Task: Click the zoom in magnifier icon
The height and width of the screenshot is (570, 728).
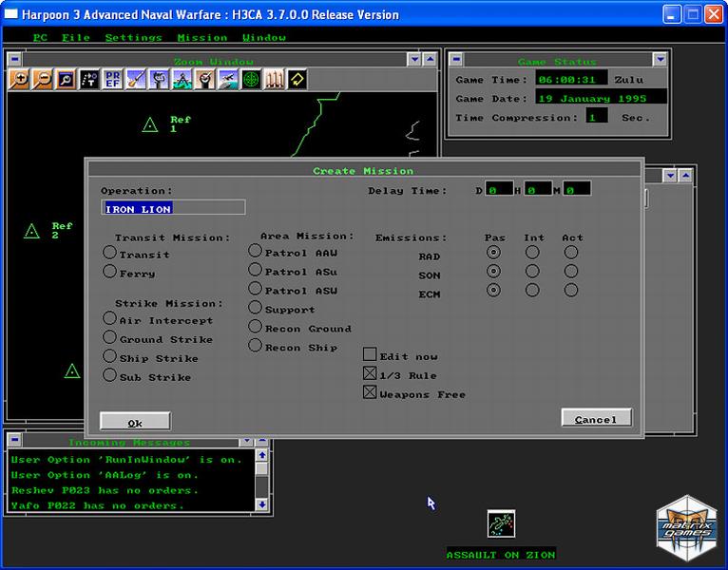Action: 18,80
